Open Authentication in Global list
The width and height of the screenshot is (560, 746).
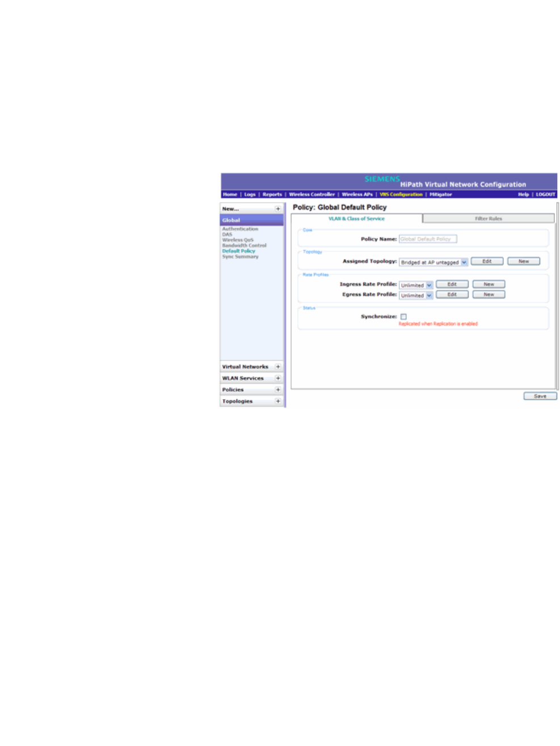(240, 229)
